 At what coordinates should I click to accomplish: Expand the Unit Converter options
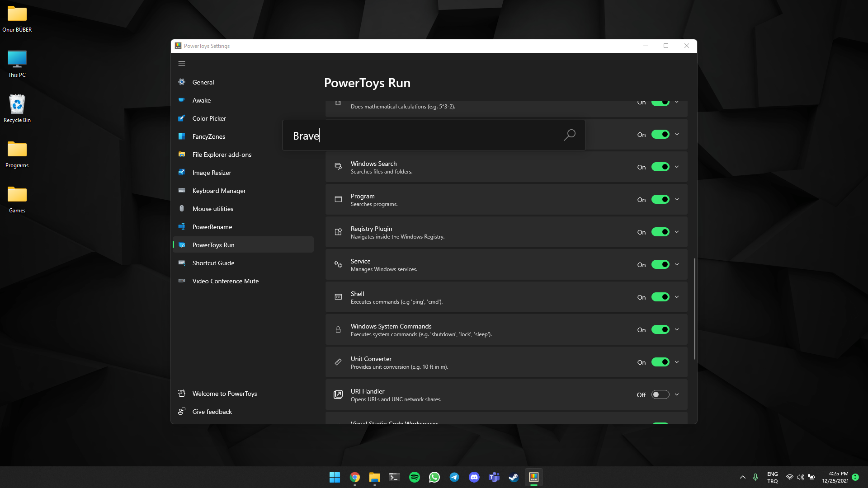coord(677,362)
